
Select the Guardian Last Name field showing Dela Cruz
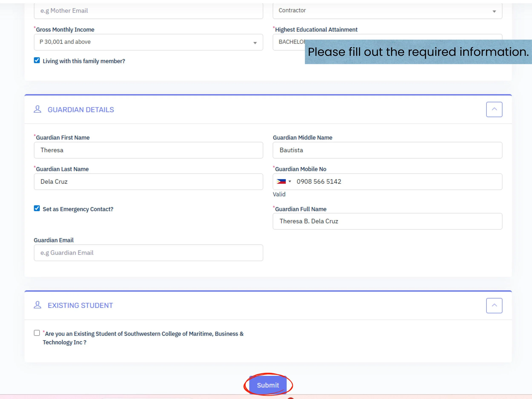pyautogui.click(x=148, y=182)
